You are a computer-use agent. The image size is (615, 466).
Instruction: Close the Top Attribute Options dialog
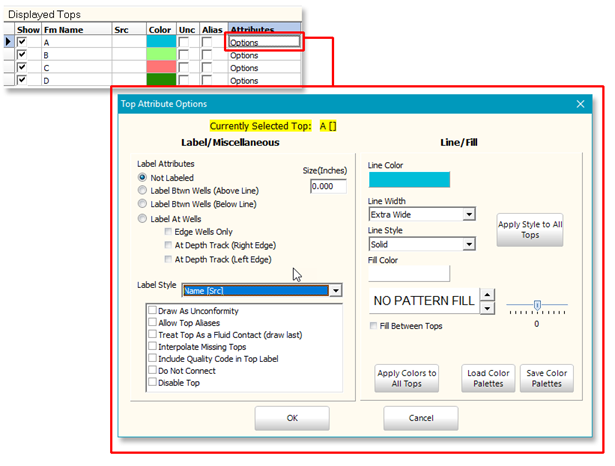[x=580, y=104]
